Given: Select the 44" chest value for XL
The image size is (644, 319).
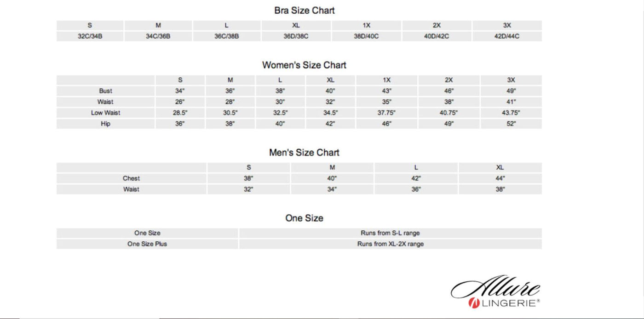Looking at the screenshot, I should [500, 178].
